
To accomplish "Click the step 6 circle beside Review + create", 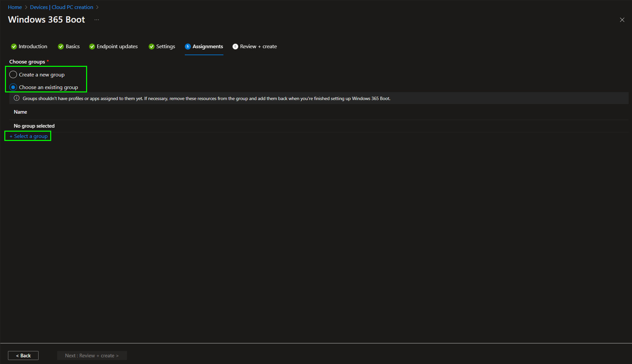I will pos(235,47).
